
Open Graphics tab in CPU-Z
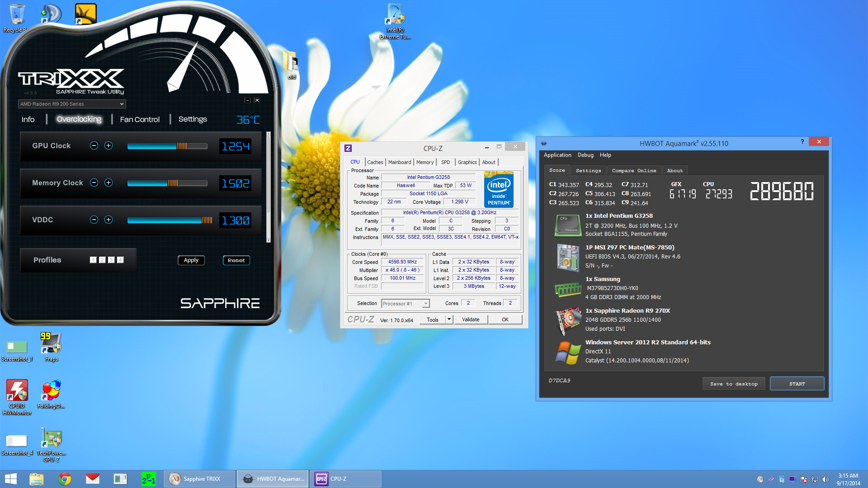(x=467, y=162)
